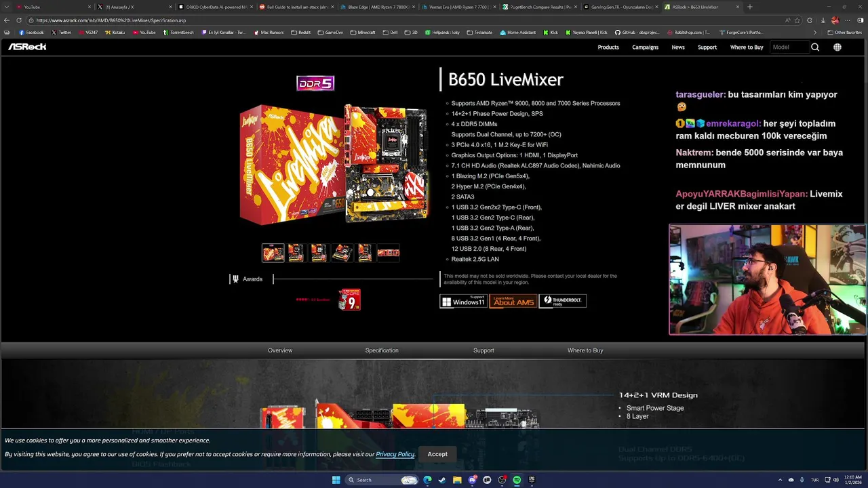Screen dimensions: 868x488
Task: Select the second product thumbnail
Action: pos(296,253)
